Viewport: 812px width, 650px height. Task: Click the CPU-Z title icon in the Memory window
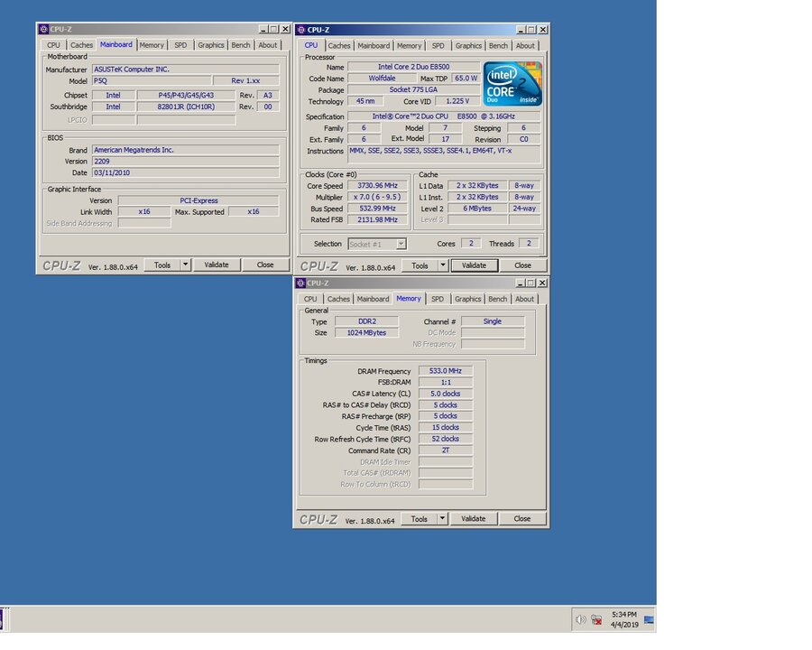(x=300, y=283)
